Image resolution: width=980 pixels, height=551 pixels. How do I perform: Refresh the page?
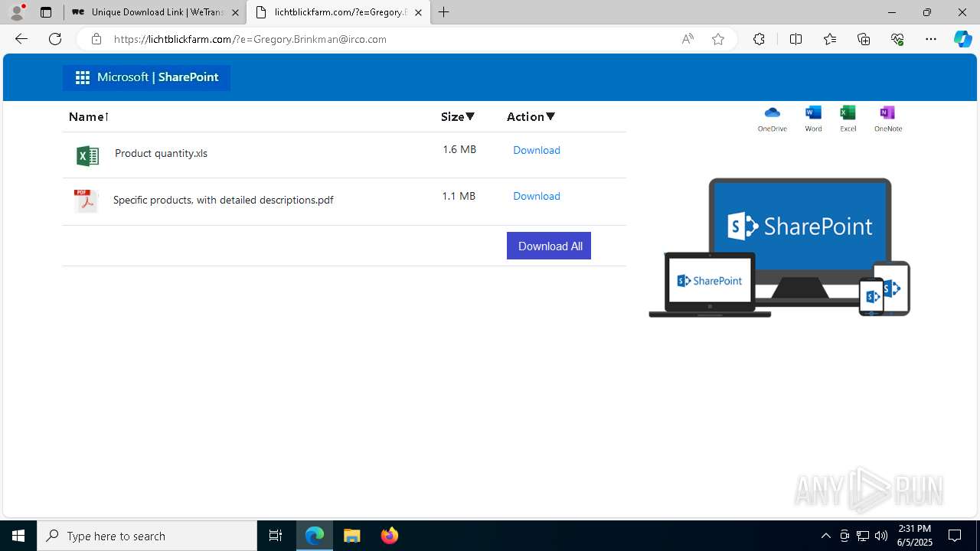pos(55,39)
